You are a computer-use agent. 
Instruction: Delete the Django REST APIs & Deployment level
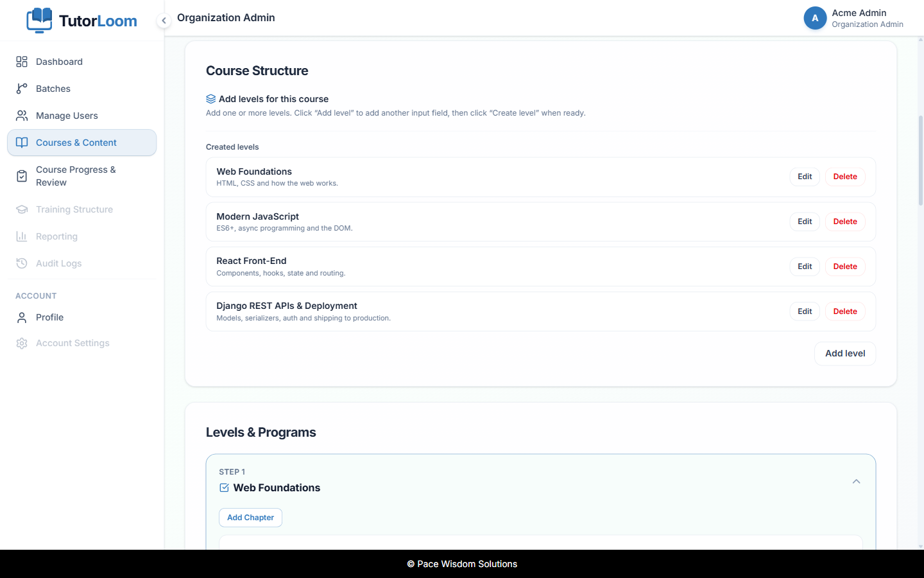[845, 311]
